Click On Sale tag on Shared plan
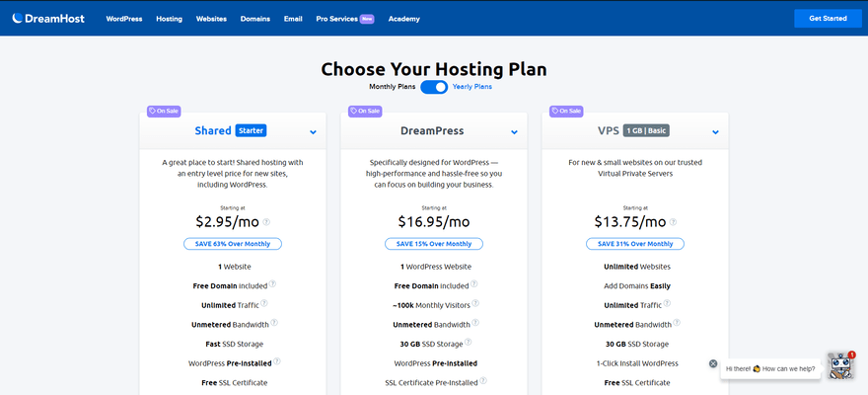 pos(164,111)
